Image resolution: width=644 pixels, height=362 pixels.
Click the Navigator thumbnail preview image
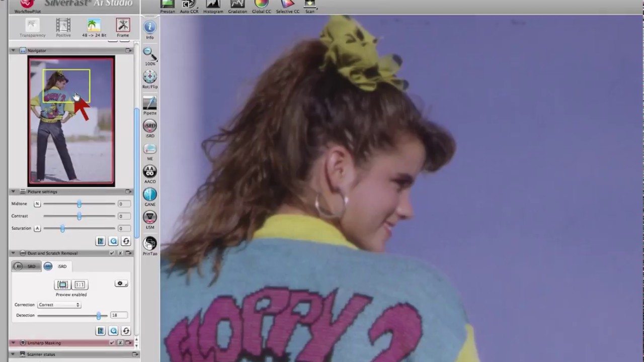71,121
